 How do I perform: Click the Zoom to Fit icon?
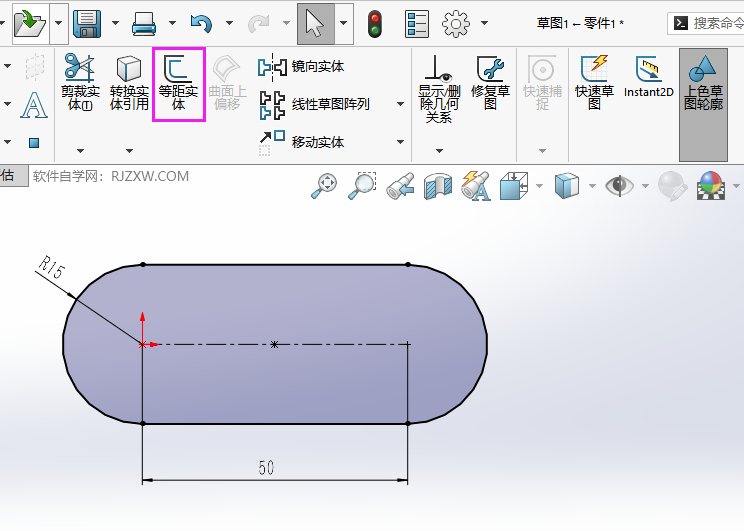(x=324, y=186)
